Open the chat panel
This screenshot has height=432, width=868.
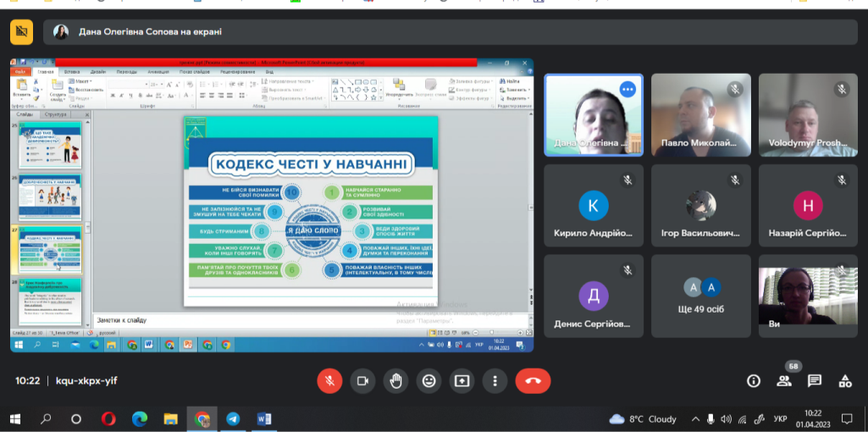point(815,381)
